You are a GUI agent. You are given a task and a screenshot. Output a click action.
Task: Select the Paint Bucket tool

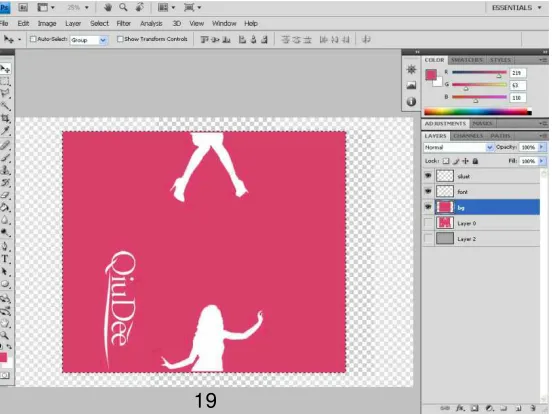click(5, 207)
